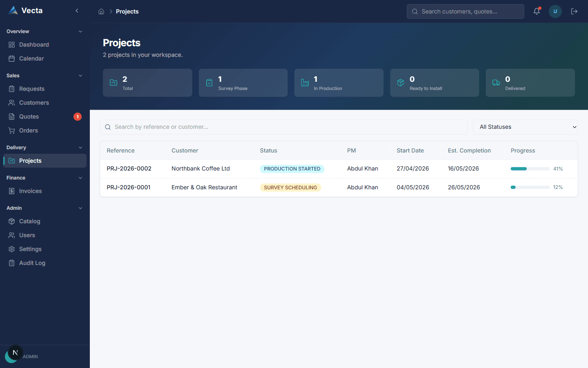Open the Catalog page
Screen dimensions: 588x368
(45, 221)
